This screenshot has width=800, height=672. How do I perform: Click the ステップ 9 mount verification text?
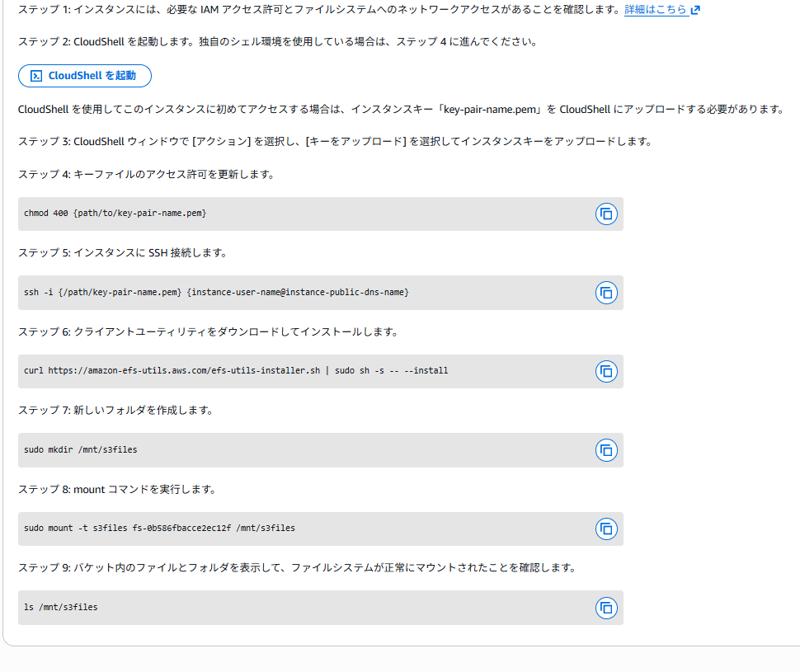pyautogui.click(x=297, y=568)
